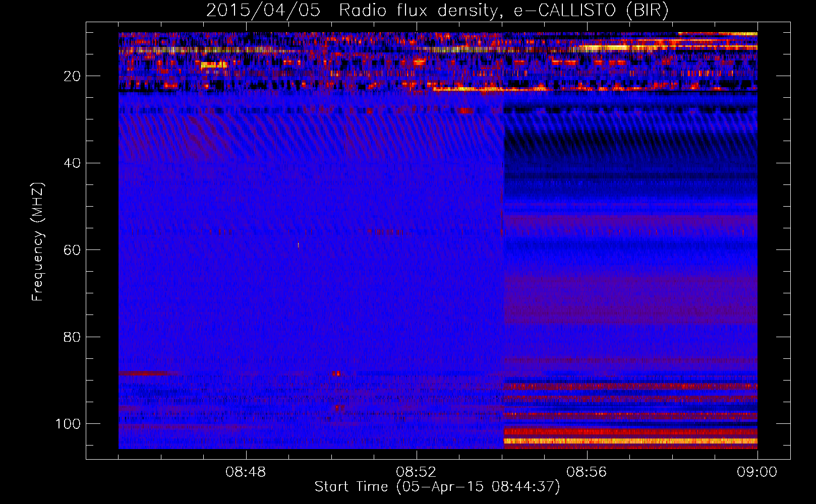Viewport: 816px width, 504px height.
Task: Click the Start Time axis label
Action: [x=437, y=487]
